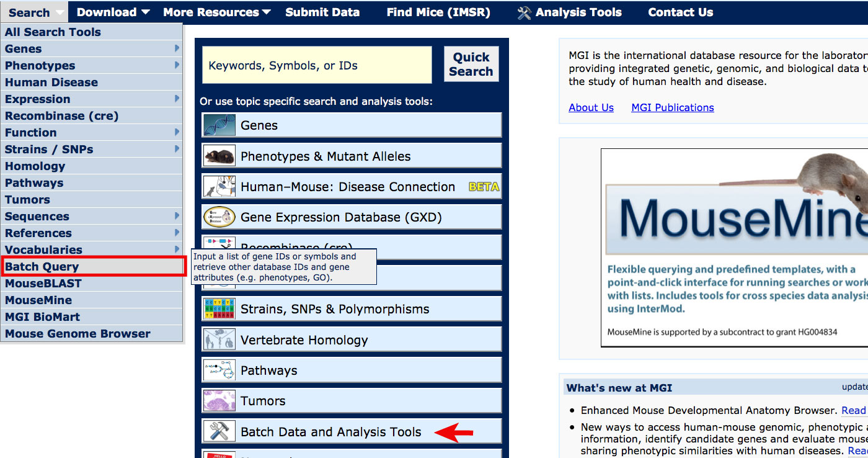868x458 pixels.
Task: Click the MouseMine banner image
Action: (734, 248)
